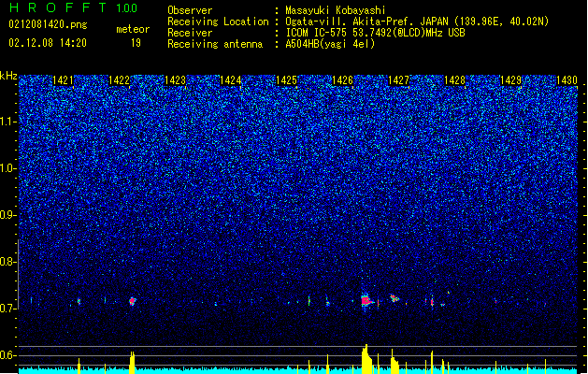
Task: Click the 1422 time marker
Action: [x=119, y=80]
